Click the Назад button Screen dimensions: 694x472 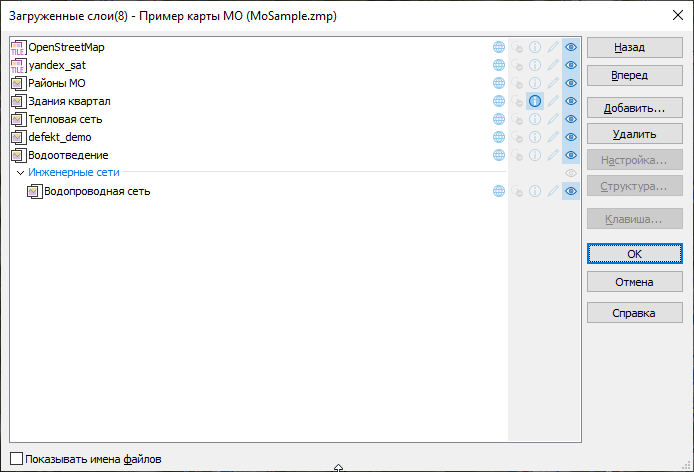(635, 47)
